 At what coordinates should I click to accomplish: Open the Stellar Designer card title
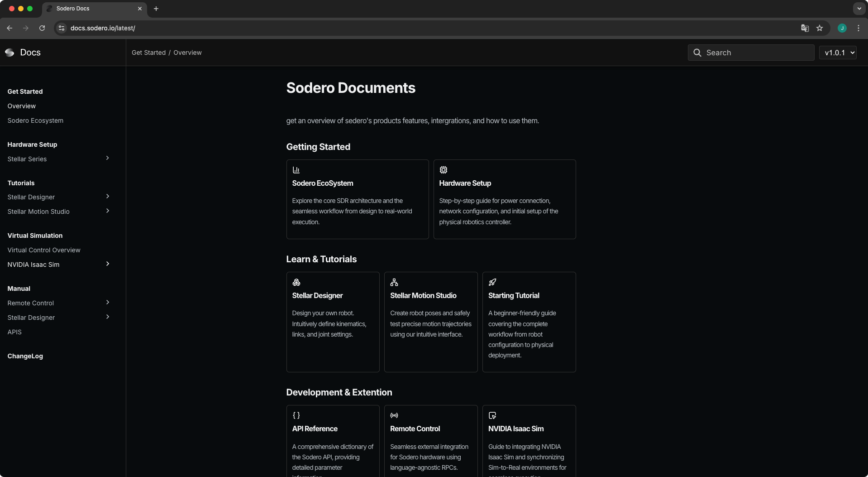317,295
